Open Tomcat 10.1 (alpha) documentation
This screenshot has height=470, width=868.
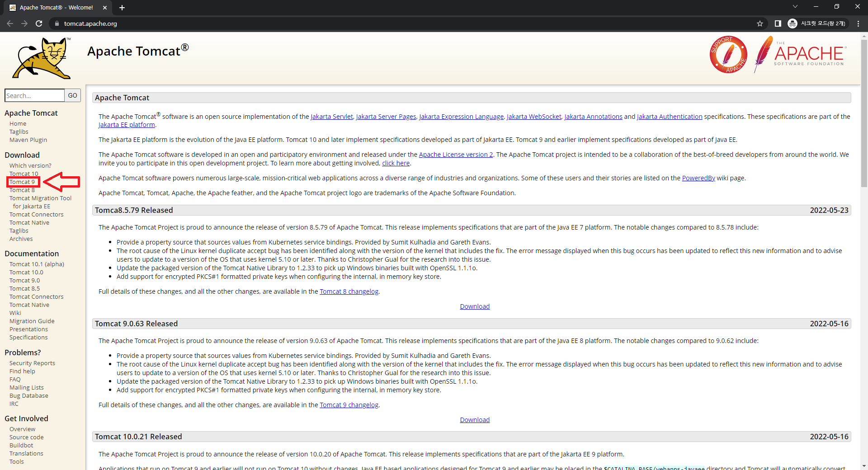37,264
